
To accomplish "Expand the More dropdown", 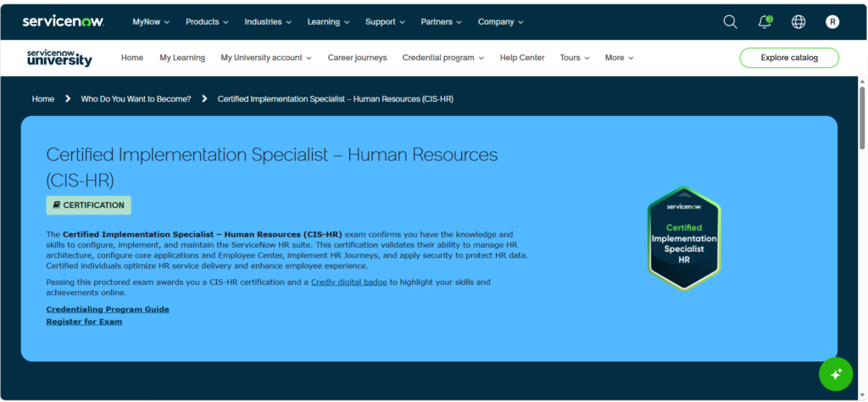I will coord(619,58).
